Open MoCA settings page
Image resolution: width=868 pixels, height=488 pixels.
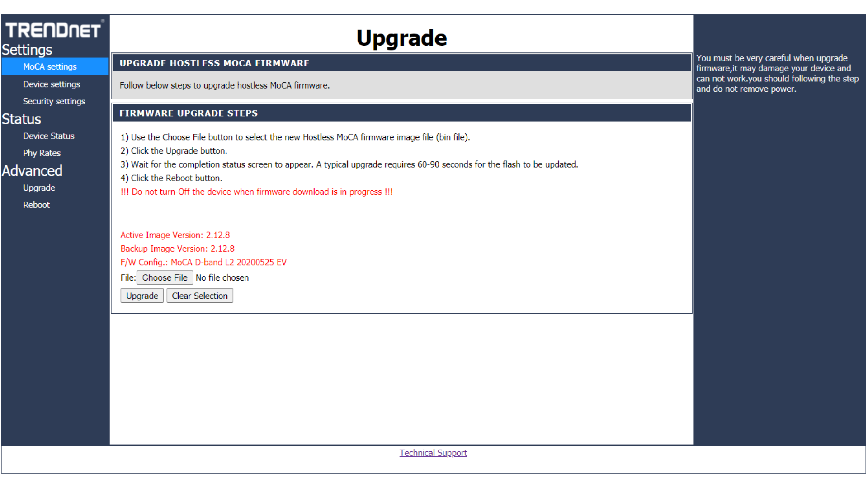point(50,67)
